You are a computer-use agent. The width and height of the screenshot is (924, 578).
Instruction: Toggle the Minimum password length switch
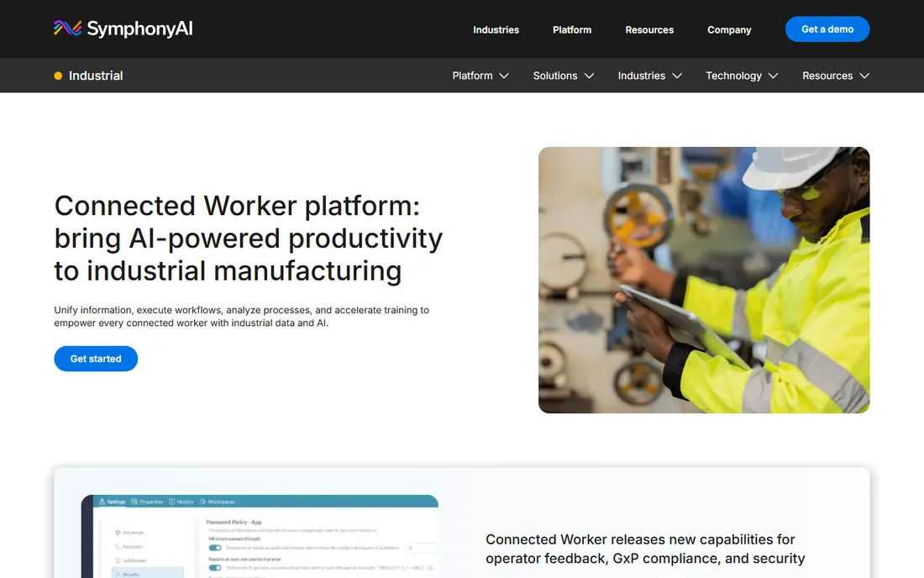[215, 548]
